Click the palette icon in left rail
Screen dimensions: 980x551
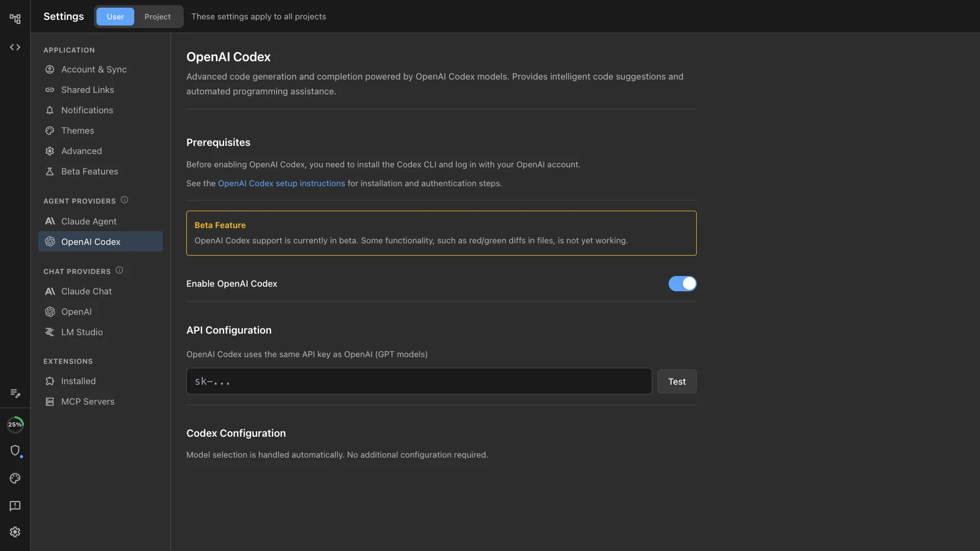pos(15,479)
